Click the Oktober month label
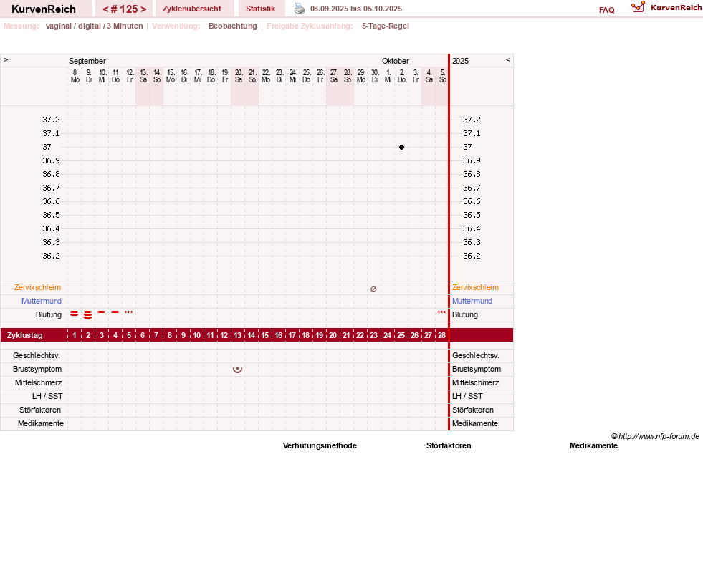The height and width of the screenshot is (588, 703). pyautogui.click(x=396, y=61)
